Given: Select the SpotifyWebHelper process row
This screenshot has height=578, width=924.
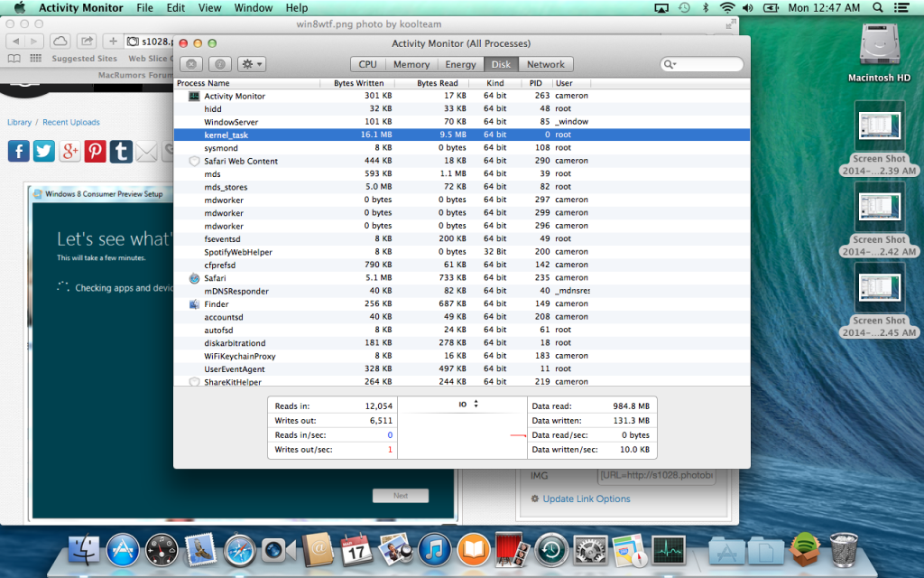Looking at the screenshot, I should (461, 252).
